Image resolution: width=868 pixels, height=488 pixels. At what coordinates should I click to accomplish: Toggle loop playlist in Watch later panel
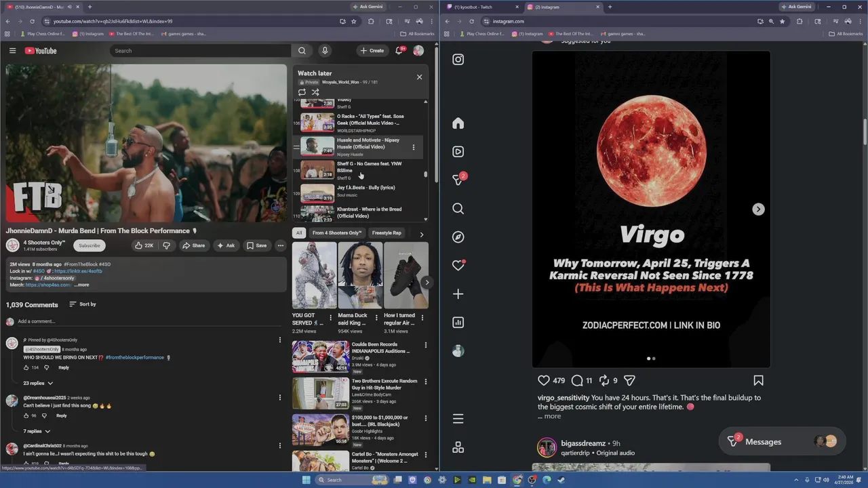click(302, 92)
